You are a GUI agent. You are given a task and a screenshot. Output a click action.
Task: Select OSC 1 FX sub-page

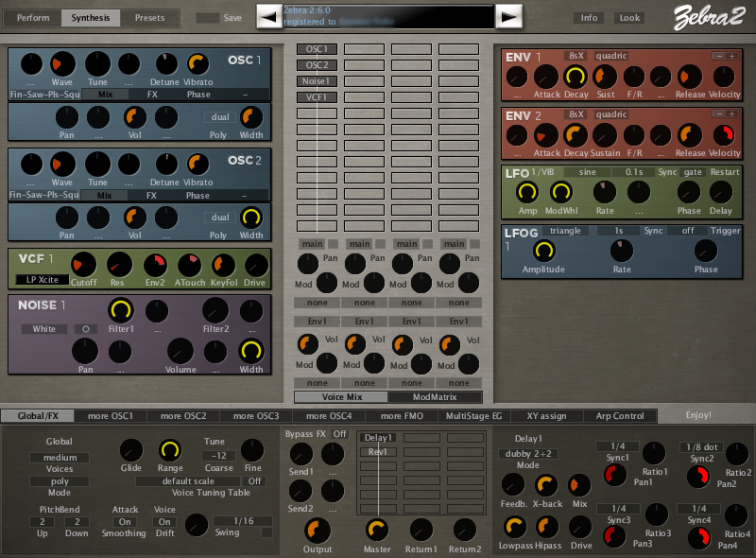(x=152, y=95)
